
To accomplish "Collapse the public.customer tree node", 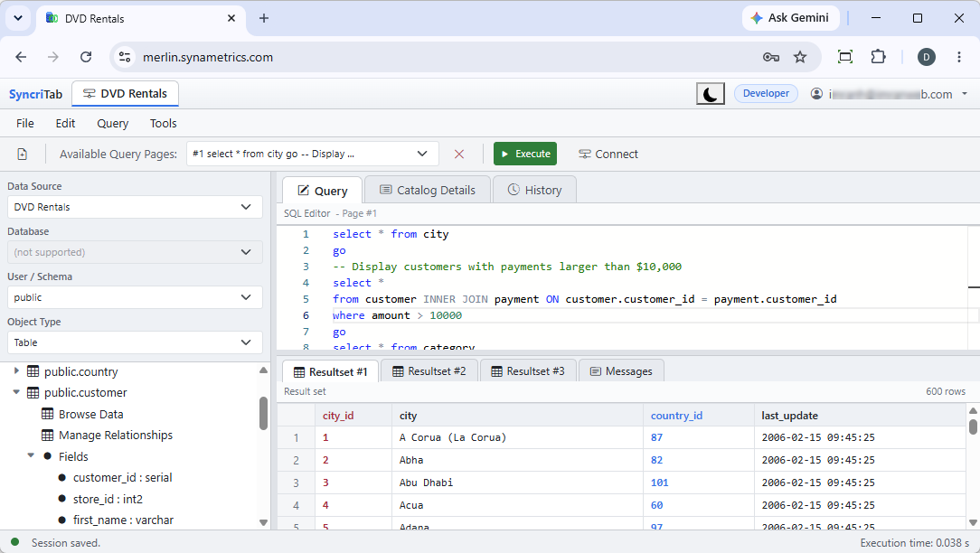I will 16,392.
